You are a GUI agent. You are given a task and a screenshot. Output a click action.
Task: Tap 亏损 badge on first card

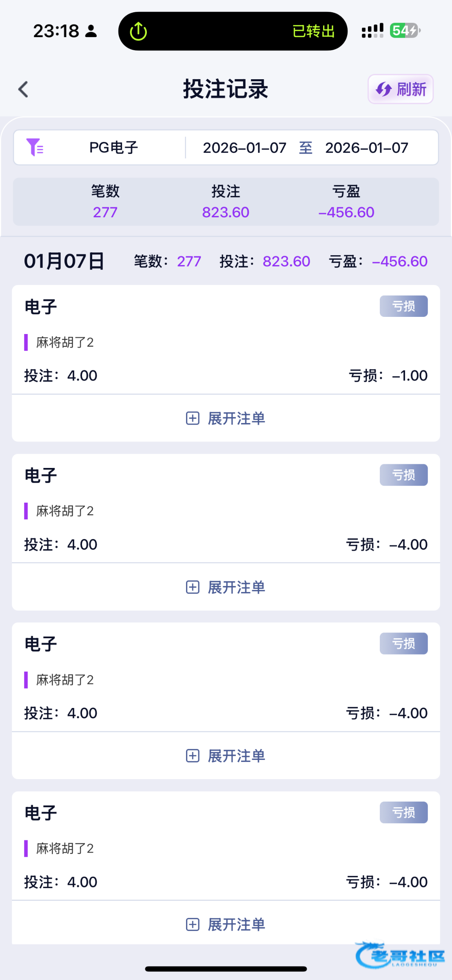pos(403,306)
